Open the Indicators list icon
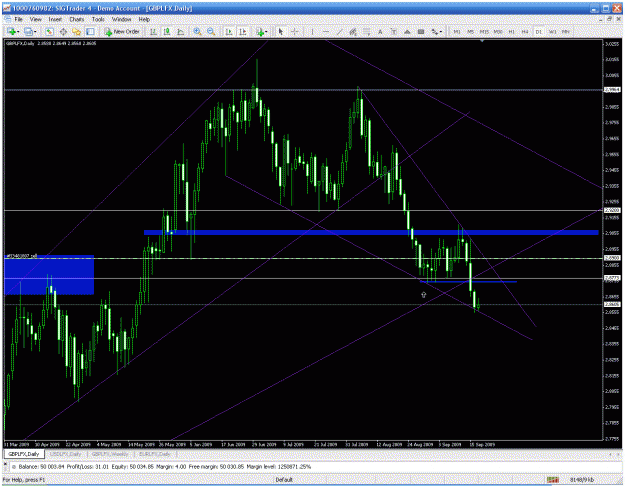Image resolution: width=625 pixels, height=486 pixels. [x=260, y=31]
